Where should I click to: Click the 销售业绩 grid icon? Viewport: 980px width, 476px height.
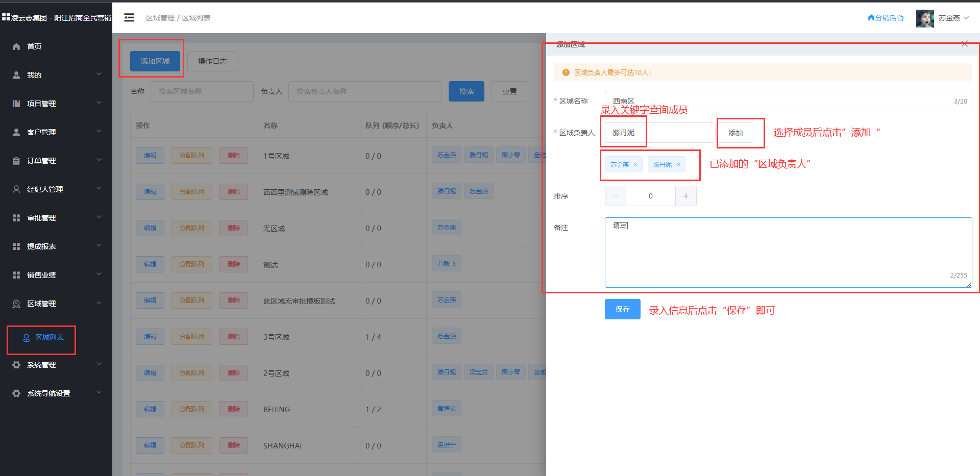(x=16, y=275)
